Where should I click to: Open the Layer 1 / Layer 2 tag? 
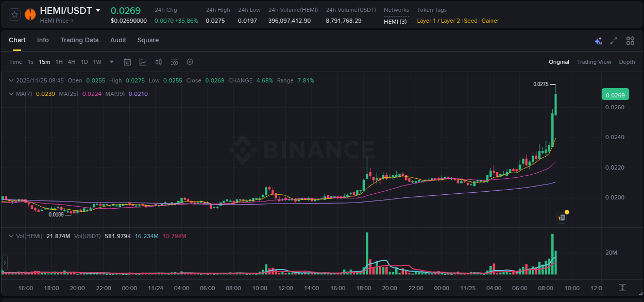click(436, 21)
